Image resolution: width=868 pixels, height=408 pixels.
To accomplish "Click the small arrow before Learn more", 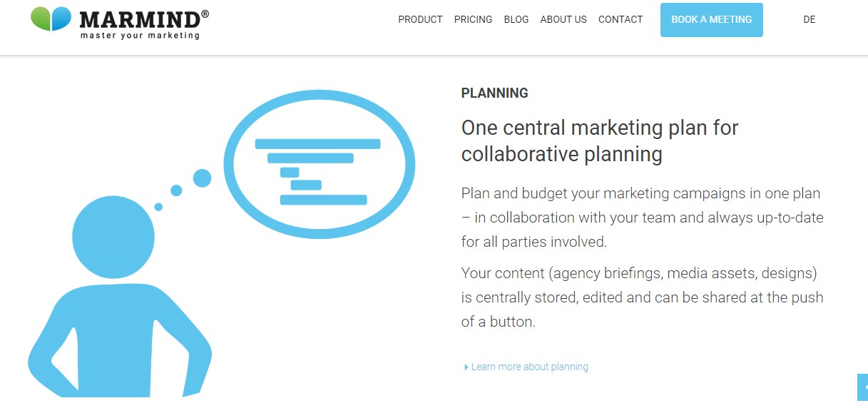I will pos(466,367).
